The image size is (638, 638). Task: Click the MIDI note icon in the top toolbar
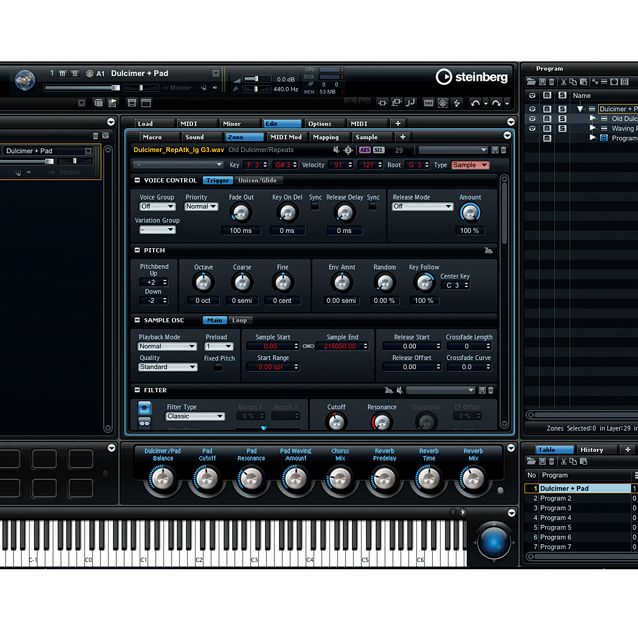click(x=411, y=103)
